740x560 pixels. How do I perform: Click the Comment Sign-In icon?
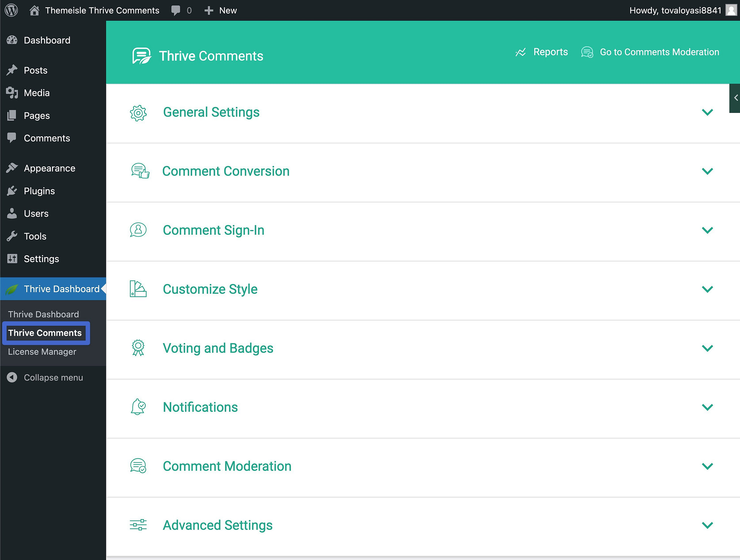[139, 230]
